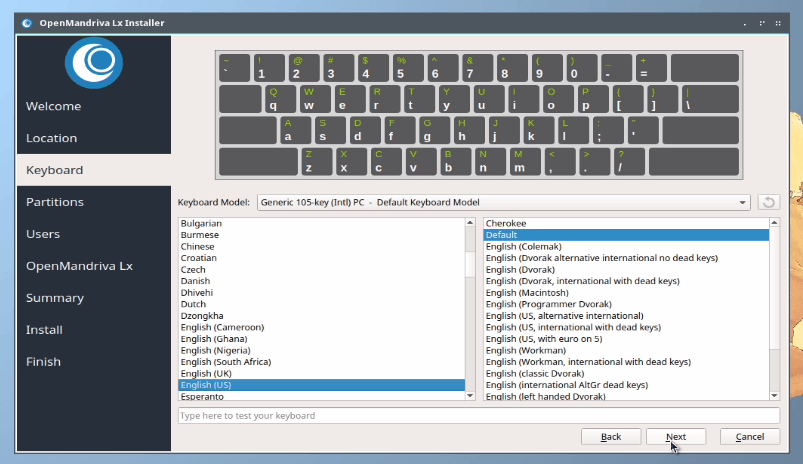Choose Croatian in the layout list
This screenshot has height=464, width=803.
pos(322,258)
